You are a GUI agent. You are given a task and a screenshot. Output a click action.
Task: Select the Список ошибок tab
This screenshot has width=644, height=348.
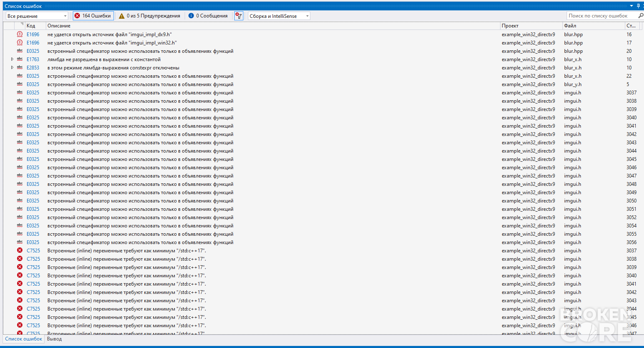pyautogui.click(x=24, y=339)
